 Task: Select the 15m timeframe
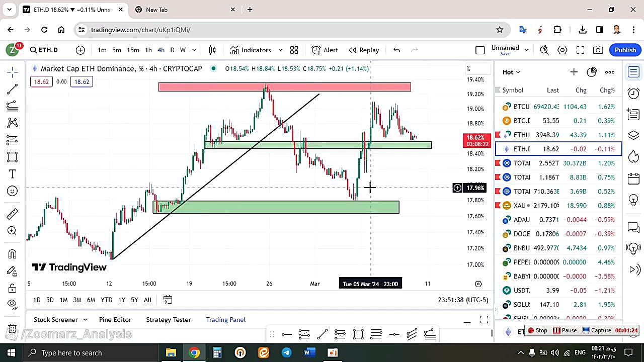click(133, 50)
